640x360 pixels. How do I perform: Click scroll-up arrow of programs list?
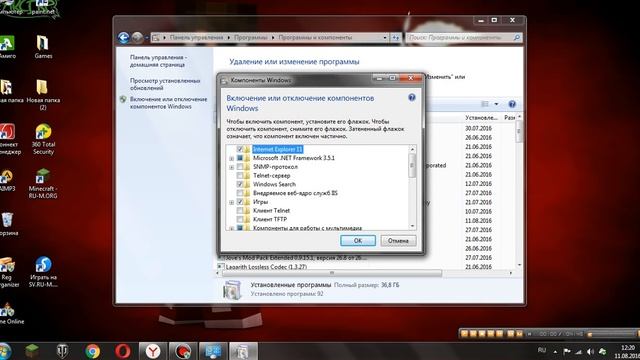coord(519,117)
